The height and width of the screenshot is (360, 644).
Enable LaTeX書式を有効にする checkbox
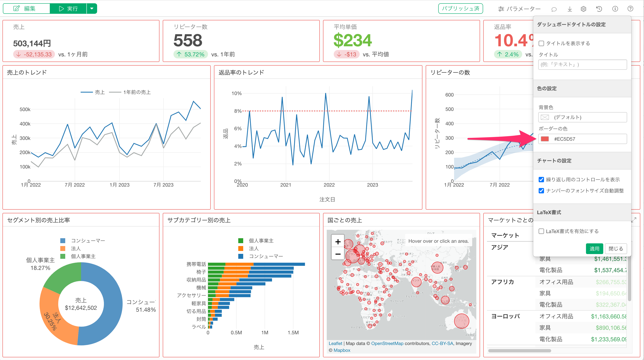[x=542, y=231]
